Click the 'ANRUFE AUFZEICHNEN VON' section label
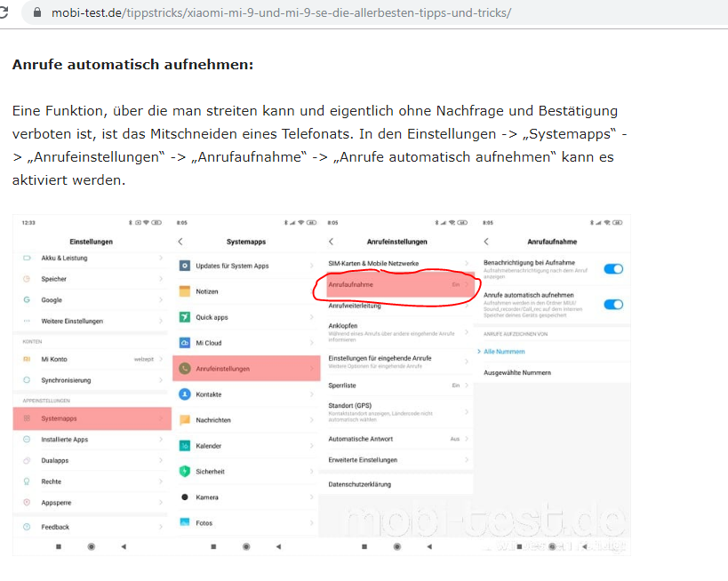This screenshot has width=728, height=581. [x=516, y=334]
